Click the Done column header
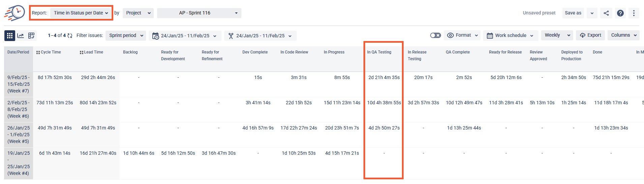This screenshot has height=184, width=644. tap(597, 52)
